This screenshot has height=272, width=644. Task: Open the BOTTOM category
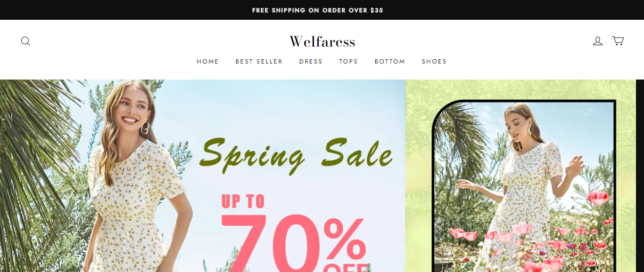390,62
